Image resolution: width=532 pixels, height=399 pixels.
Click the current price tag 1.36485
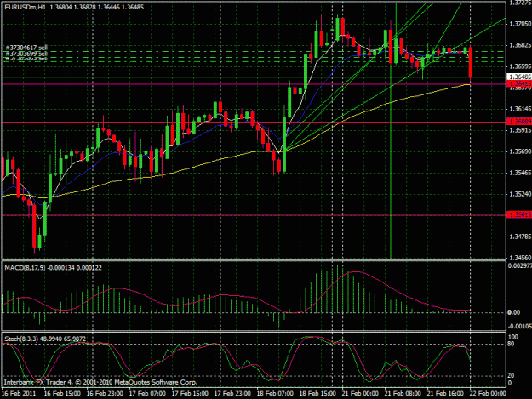point(519,77)
